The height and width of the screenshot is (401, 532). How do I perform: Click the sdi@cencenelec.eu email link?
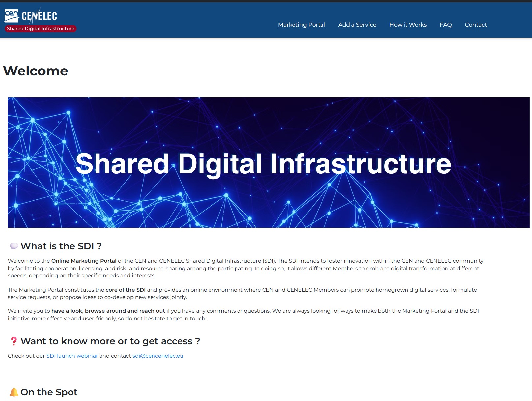[157, 356]
